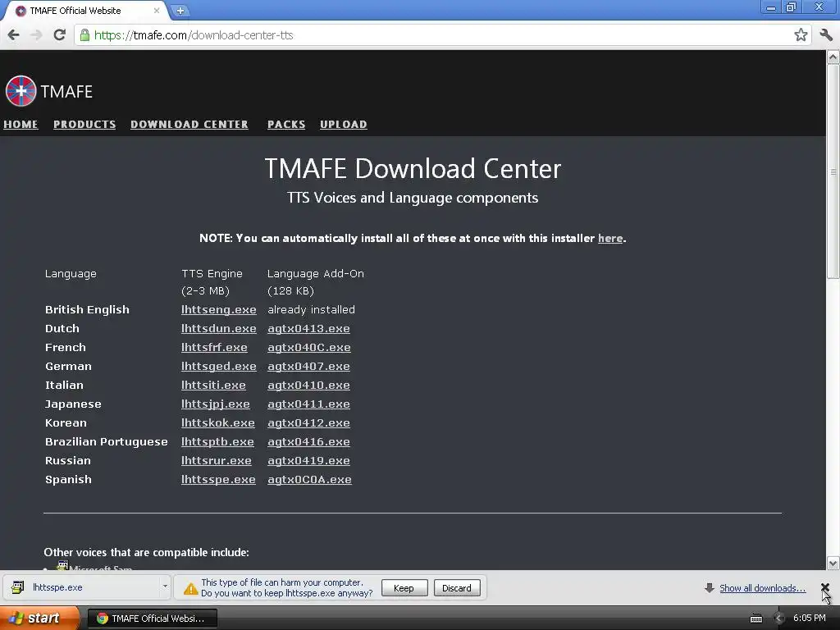Download lhttsptb.exe Brazilian Portuguese engine
Viewport: 840px width, 630px height.
(217, 442)
